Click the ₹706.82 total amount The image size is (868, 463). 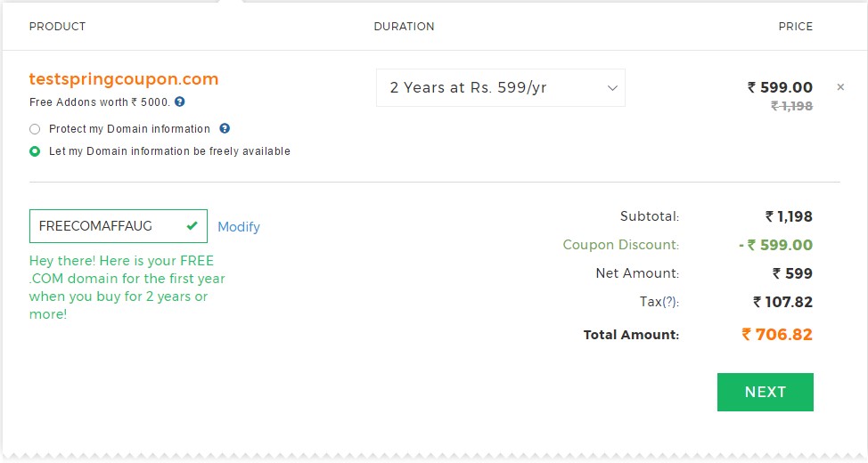pyautogui.click(x=777, y=335)
